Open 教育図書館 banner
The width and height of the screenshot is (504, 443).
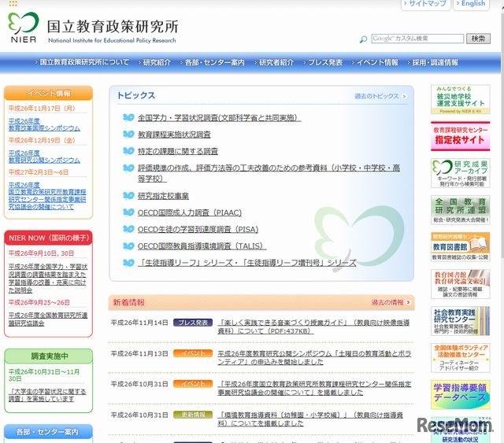click(x=460, y=247)
